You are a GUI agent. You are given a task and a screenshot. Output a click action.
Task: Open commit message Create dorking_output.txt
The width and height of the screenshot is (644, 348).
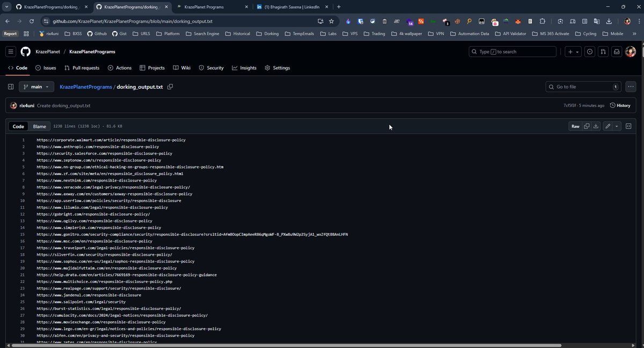[63, 105]
